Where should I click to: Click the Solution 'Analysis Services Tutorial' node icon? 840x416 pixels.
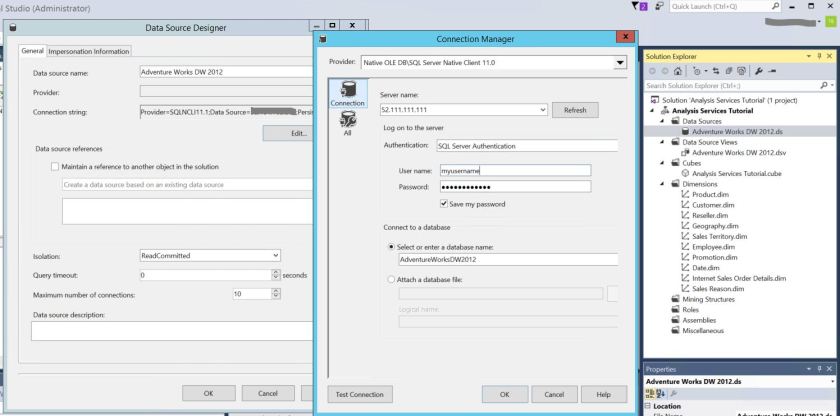pos(654,100)
